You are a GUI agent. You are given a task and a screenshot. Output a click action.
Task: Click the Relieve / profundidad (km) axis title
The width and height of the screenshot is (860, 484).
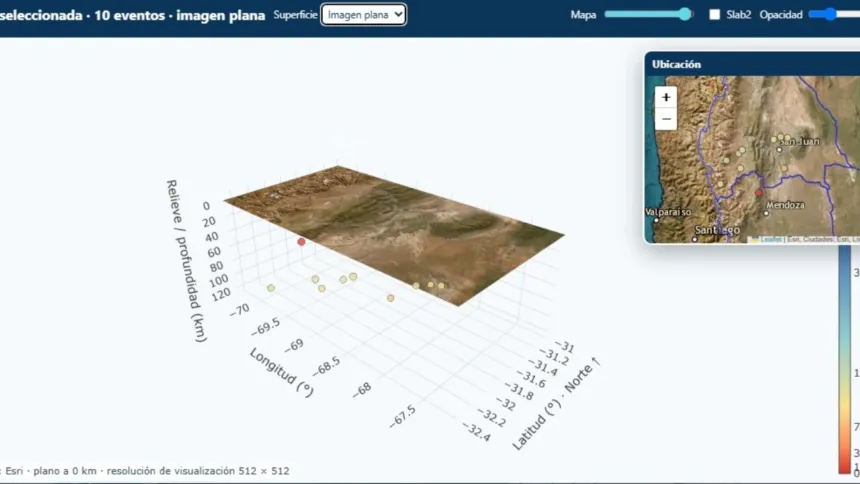click(186, 261)
